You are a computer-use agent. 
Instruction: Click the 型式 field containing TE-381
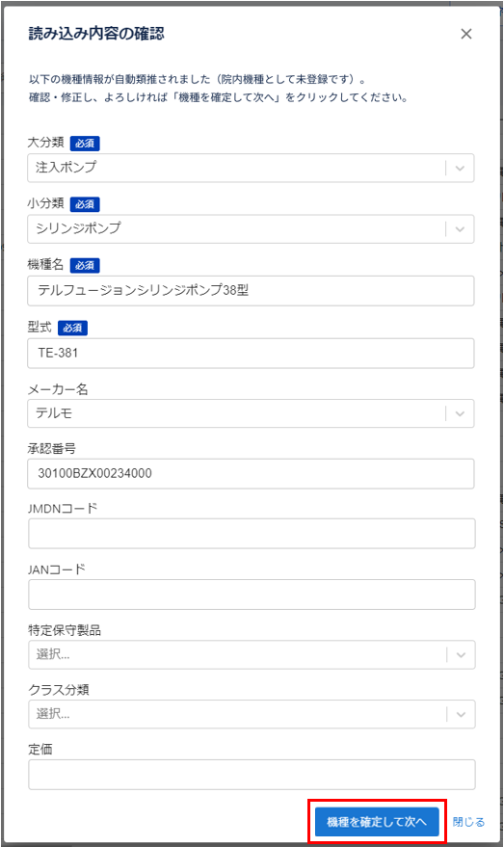click(x=251, y=354)
